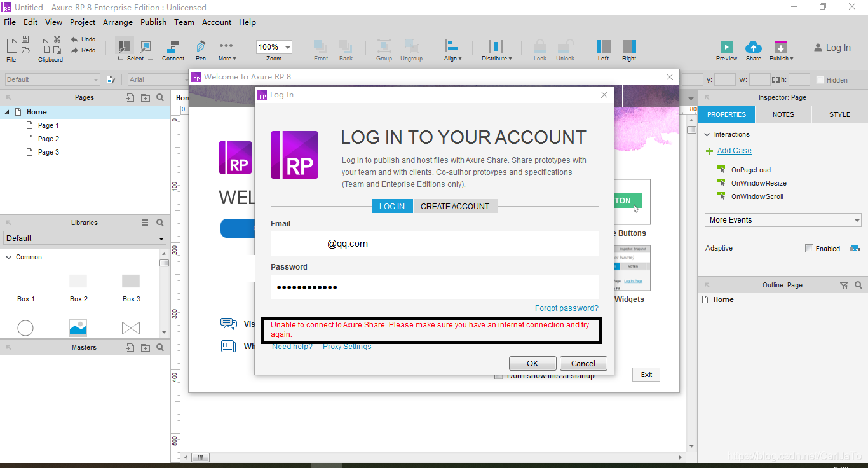Click Cancel in Log In dialog
The image size is (868, 468).
tap(583, 363)
